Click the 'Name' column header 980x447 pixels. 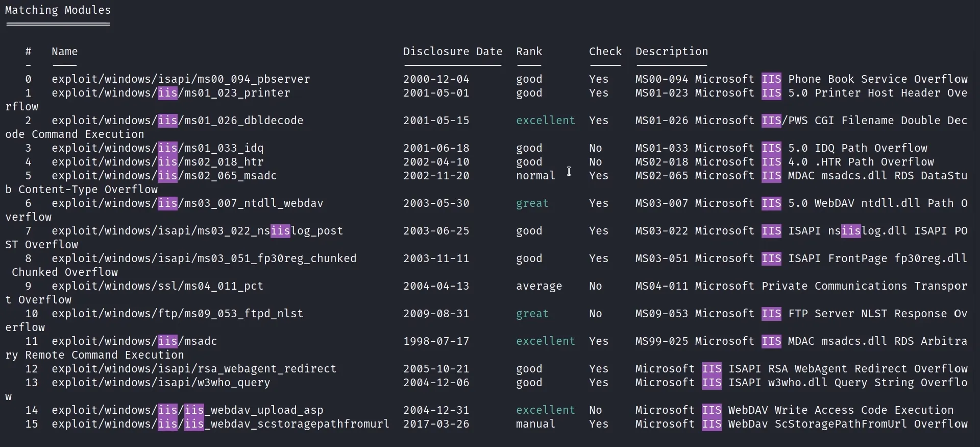coord(64,52)
